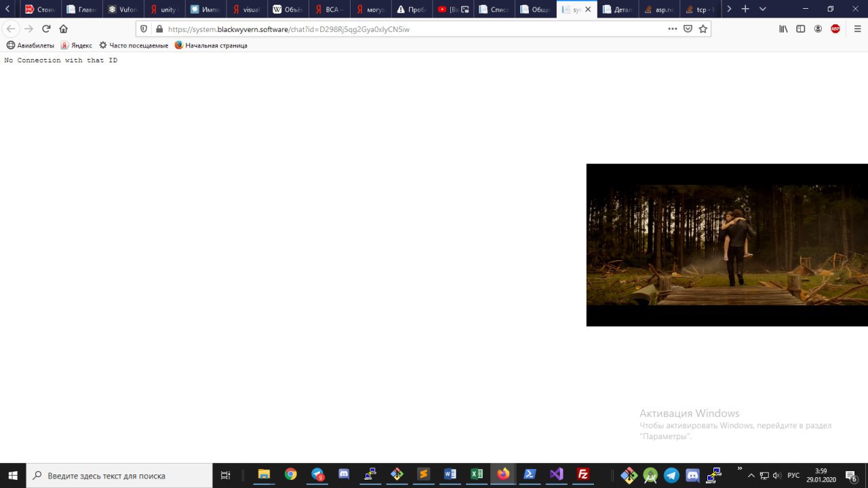Open Visual Studio from taskbar
The image size is (868, 488).
(556, 474)
